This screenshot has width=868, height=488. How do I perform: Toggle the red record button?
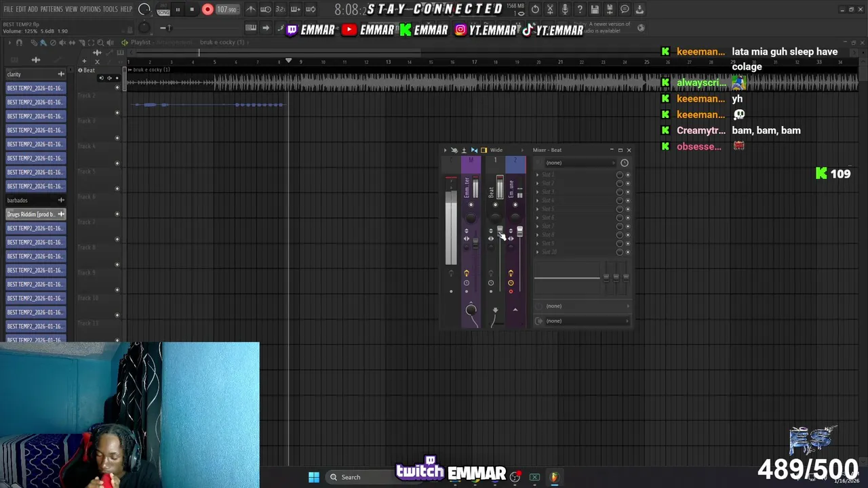[x=208, y=9]
